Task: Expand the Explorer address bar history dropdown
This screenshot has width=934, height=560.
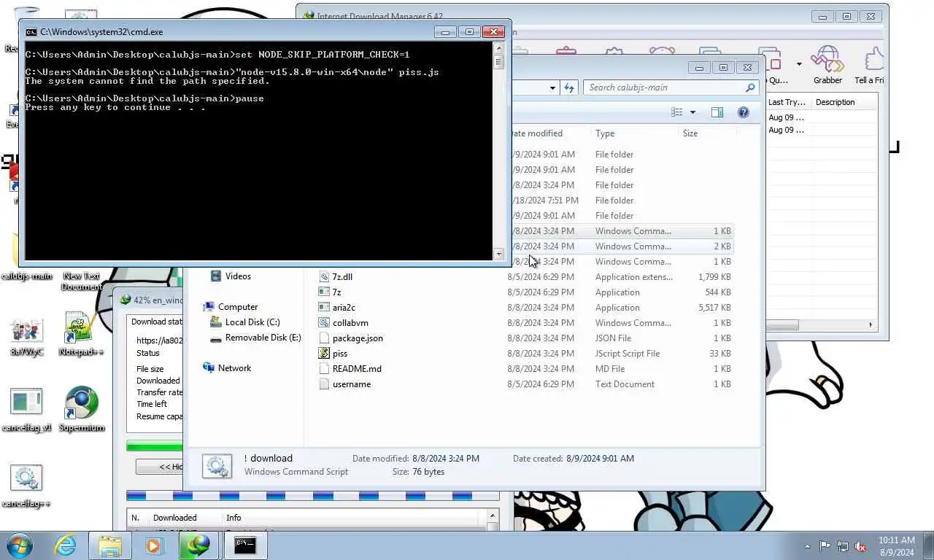Action: 552,87
